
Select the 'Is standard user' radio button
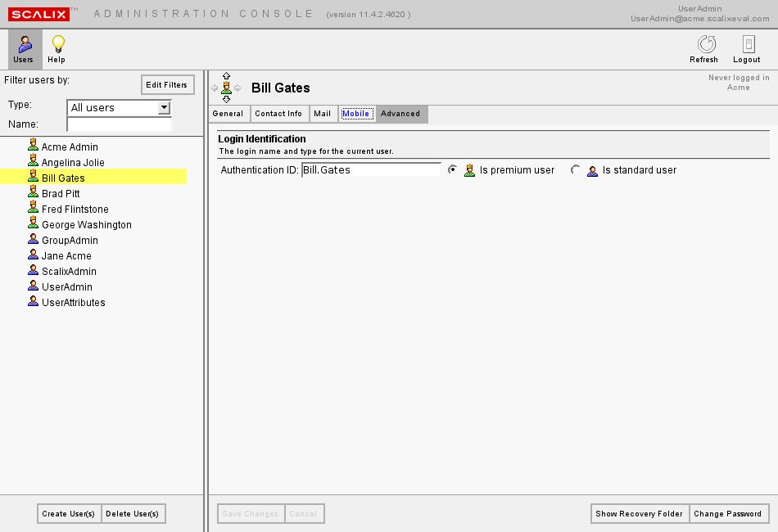(x=576, y=169)
